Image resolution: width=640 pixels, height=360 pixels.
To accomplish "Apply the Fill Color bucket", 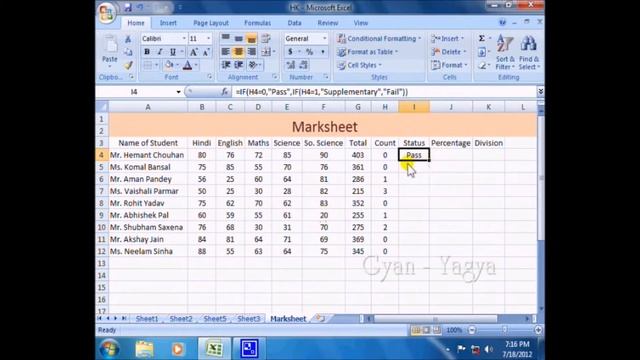I will [x=169, y=65].
